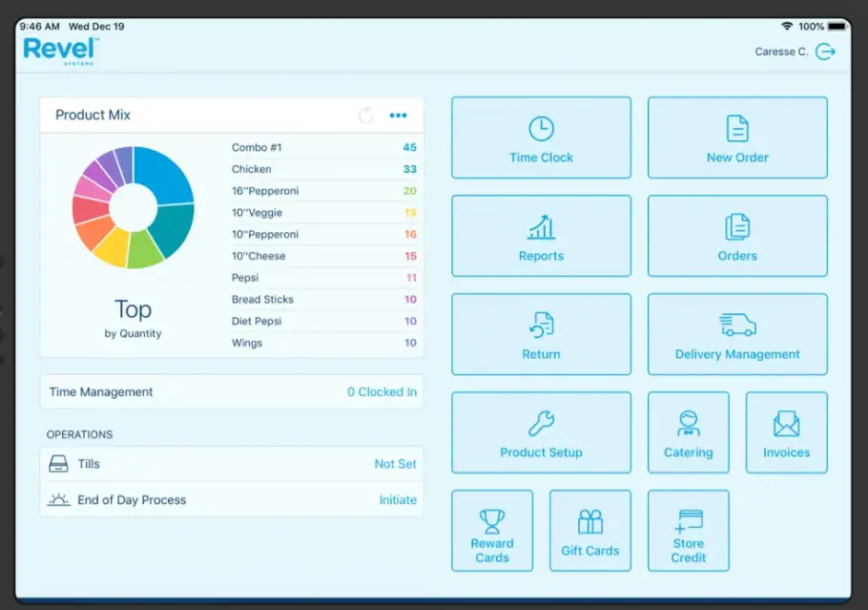The height and width of the screenshot is (610, 868).
Task: Start a New Order
Action: (737, 137)
